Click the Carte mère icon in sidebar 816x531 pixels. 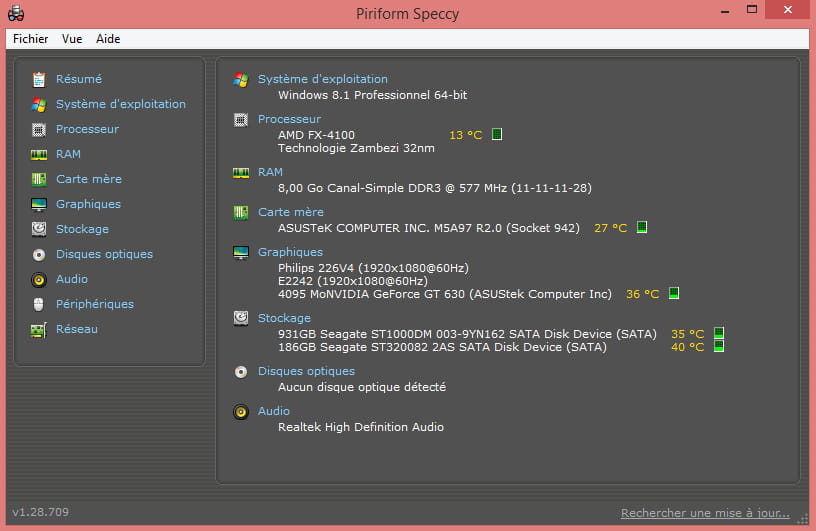(39, 179)
